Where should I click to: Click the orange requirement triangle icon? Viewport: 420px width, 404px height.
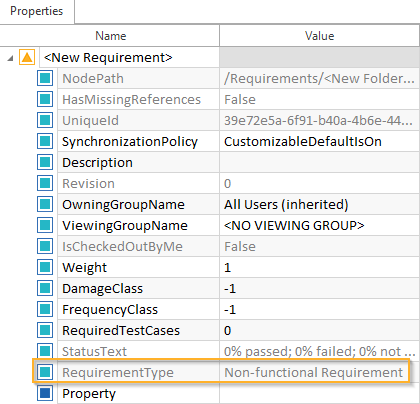coord(27,57)
